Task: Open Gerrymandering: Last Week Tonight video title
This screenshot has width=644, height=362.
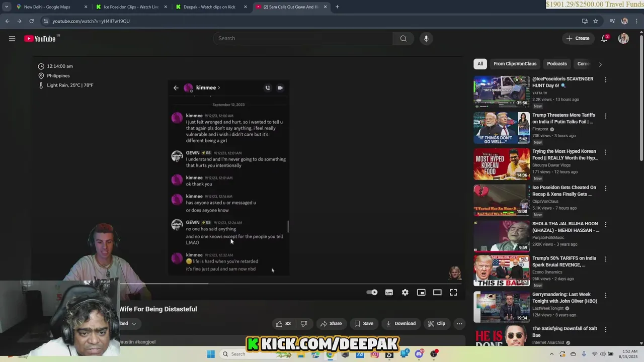Action: 565,298
